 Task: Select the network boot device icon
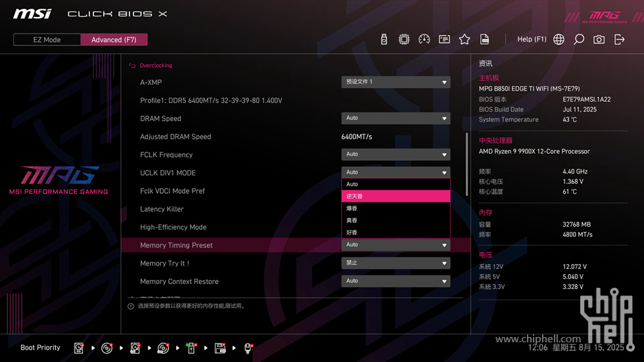coord(248,348)
